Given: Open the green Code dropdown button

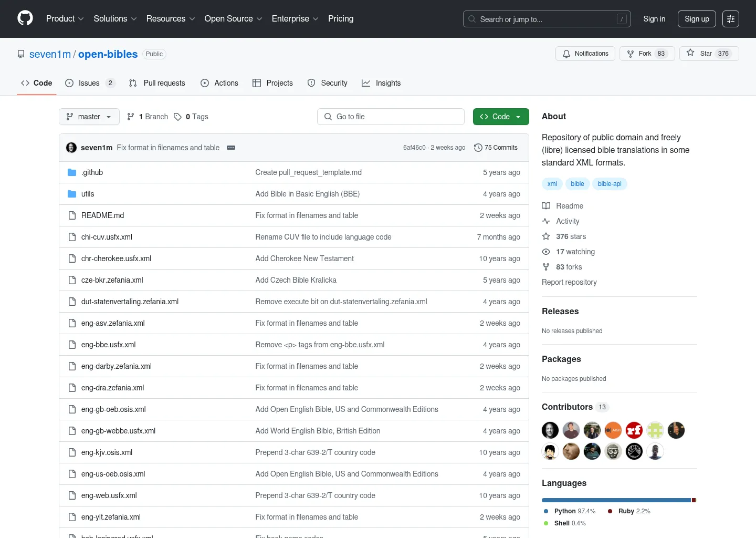Looking at the screenshot, I should 501,117.
